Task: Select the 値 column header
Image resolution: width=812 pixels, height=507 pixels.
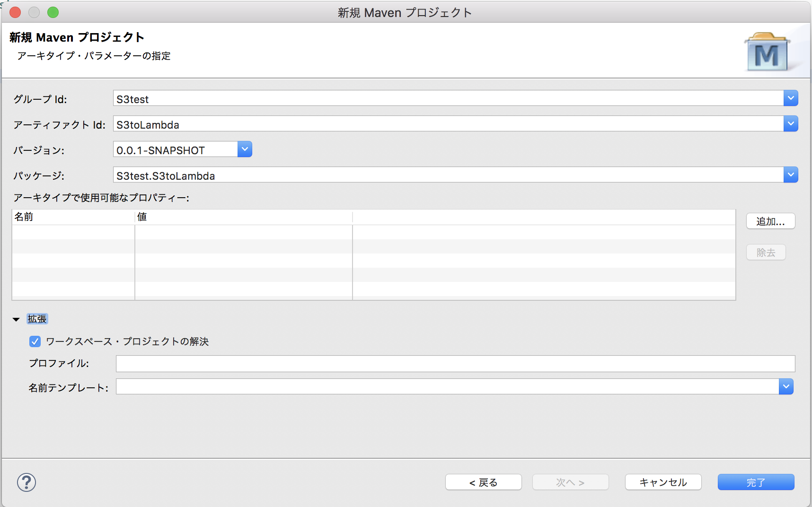Action: [244, 217]
